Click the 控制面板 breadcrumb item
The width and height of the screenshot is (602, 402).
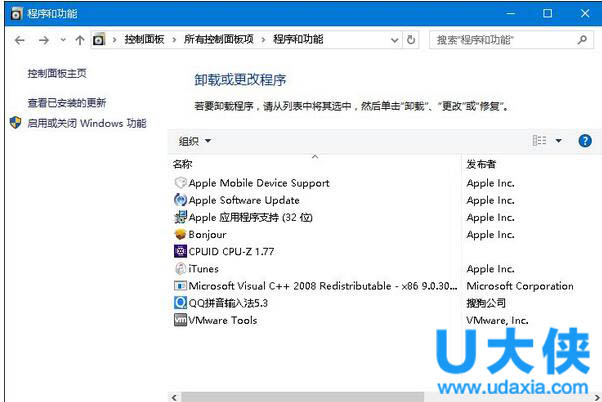146,40
